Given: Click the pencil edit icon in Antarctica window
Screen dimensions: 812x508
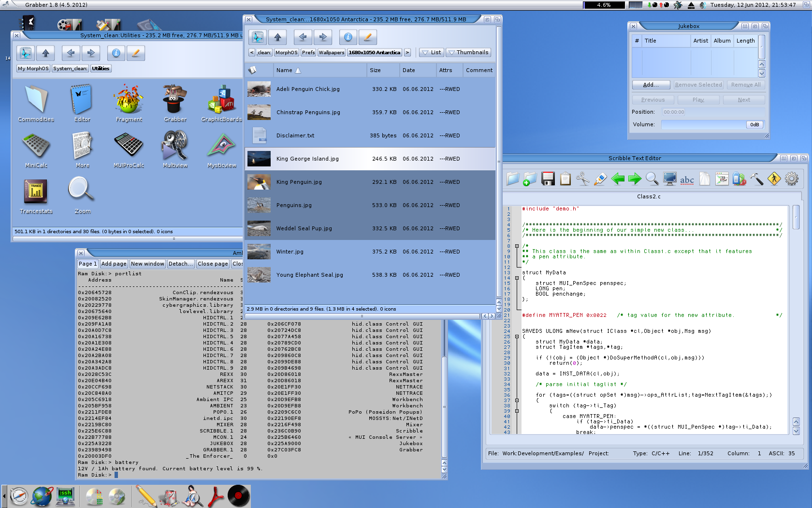Looking at the screenshot, I should pyautogui.click(x=367, y=37).
